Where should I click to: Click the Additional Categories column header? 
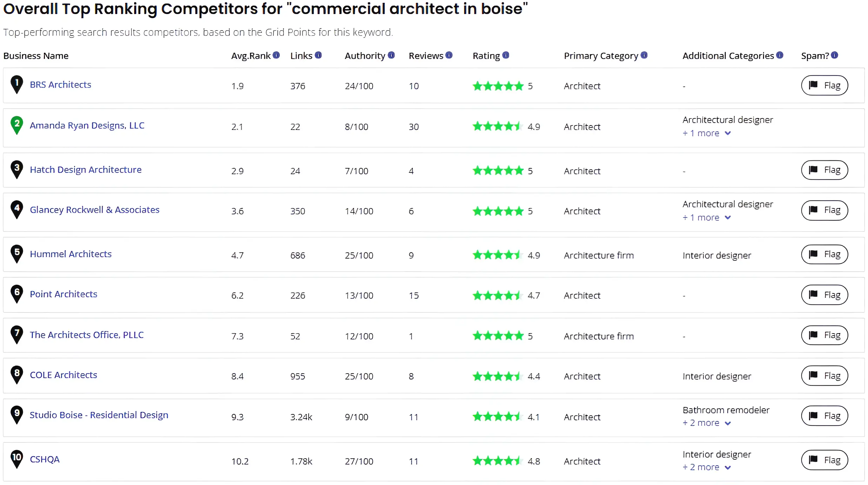coord(728,56)
